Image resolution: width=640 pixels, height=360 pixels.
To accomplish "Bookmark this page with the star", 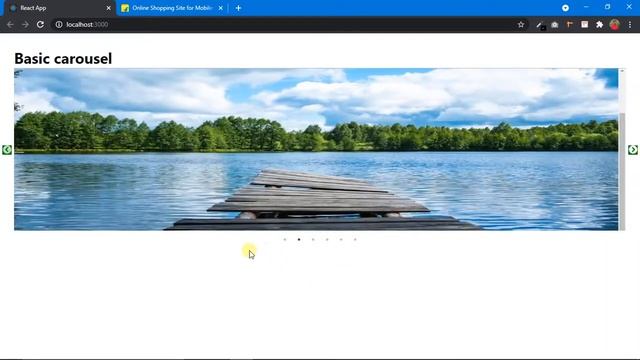I will tap(521, 24).
